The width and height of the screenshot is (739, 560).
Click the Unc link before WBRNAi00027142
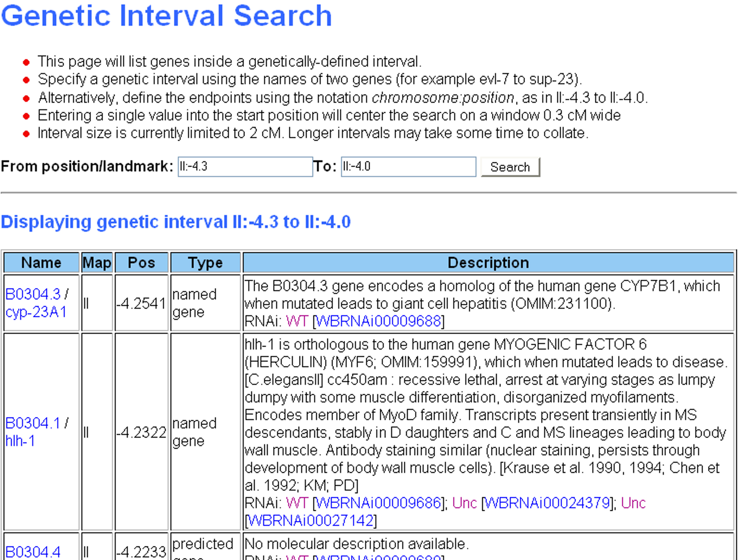click(x=633, y=503)
